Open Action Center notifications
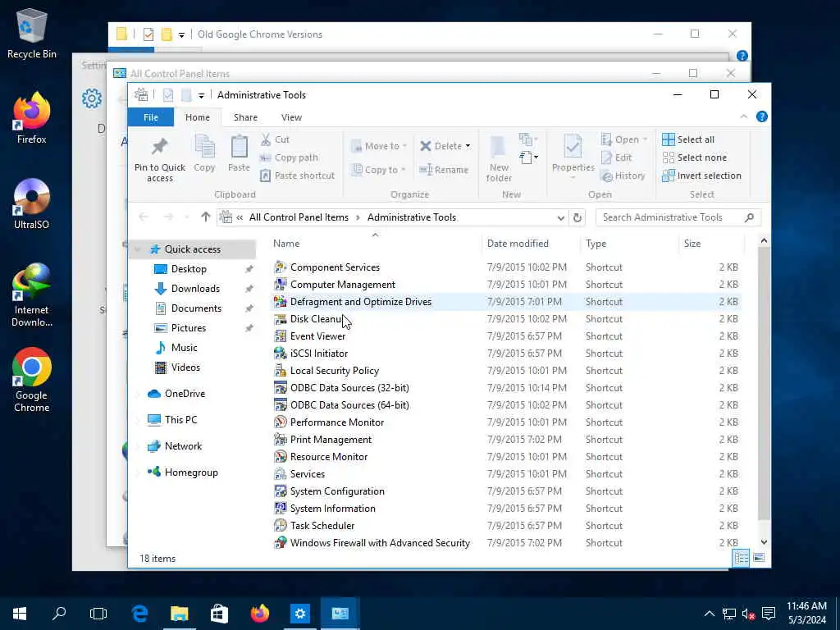The height and width of the screenshot is (630, 840). pyautogui.click(x=769, y=614)
